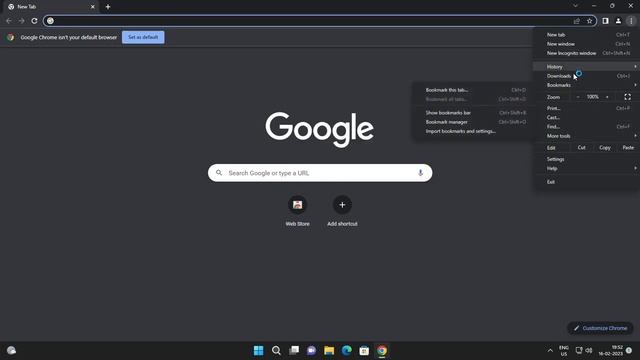Expand the Bookmarks submenu
Viewport: 640px width, 360px height.
click(x=586, y=85)
